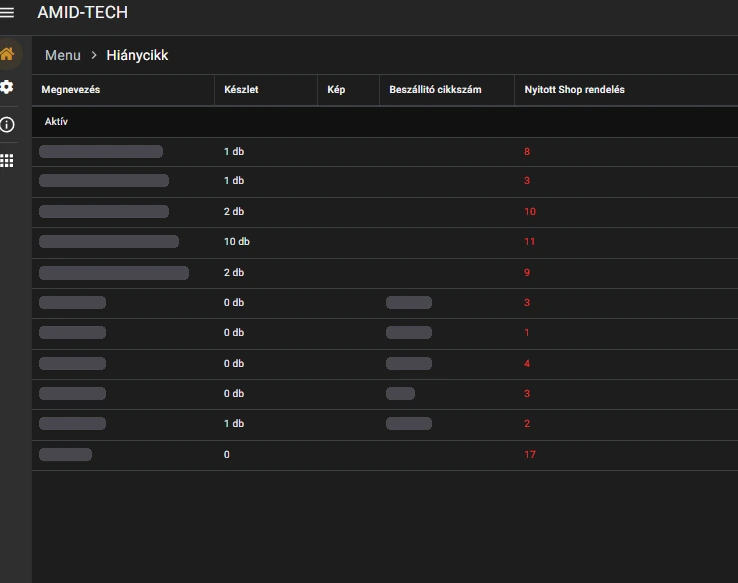Open the settings gear in sidebar
The image size is (738, 583).
(x=7, y=87)
